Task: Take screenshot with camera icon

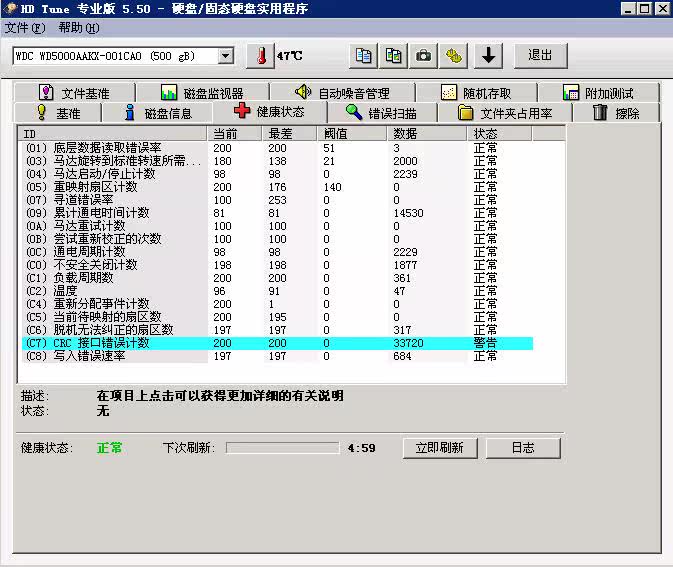Action: pyautogui.click(x=424, y=56)
